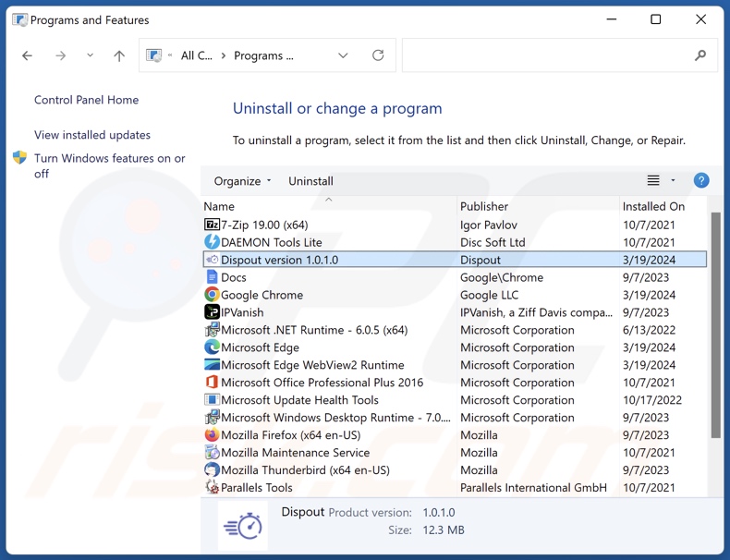The image size is (730, 560).
Task: Click the DAEMON Tools Lite lightning icon
Action: pyautogui.click(x=212, y=242)
